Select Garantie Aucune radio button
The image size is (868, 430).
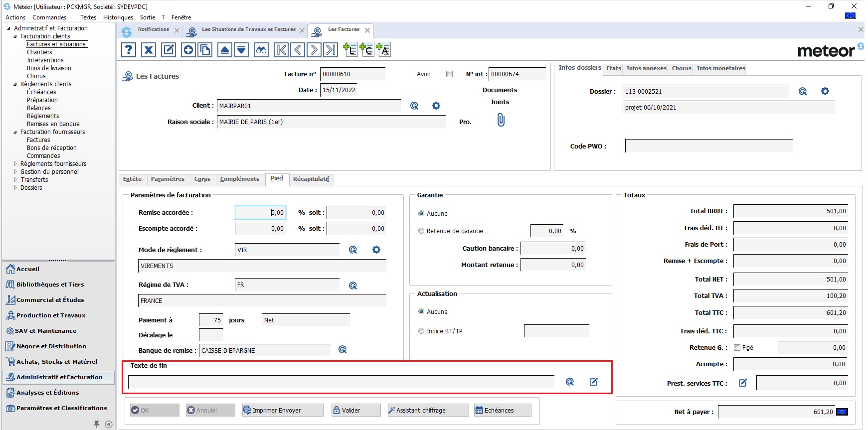(x=421, y=213)
